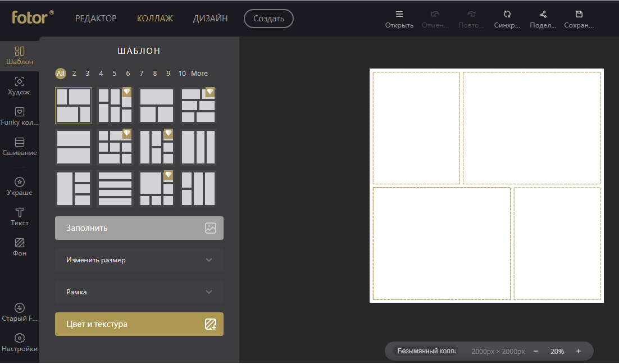Click the Открыть menu icon
This screenshot has width=619, height=364.
click(x=399, y=14)
